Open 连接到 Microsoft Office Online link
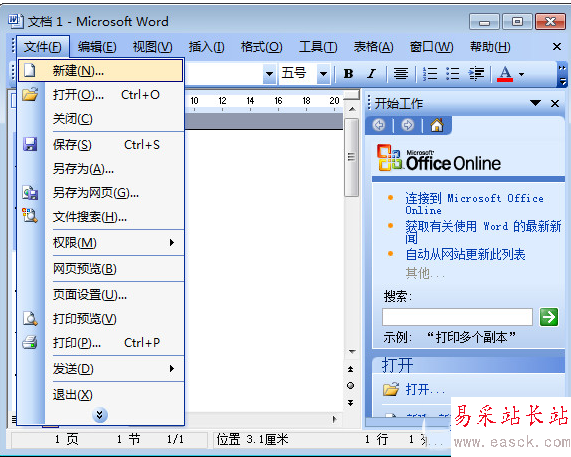This screenshot has height=457, width=571. (474, 204)
